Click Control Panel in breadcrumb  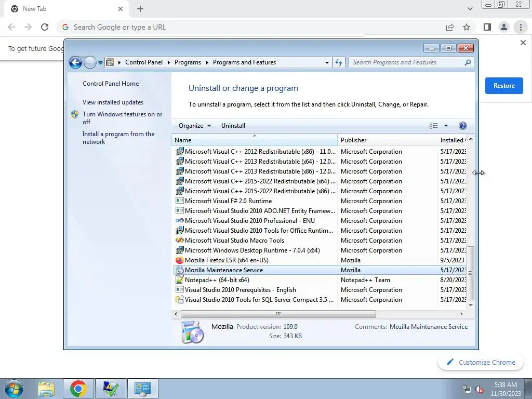click(144, 62)
